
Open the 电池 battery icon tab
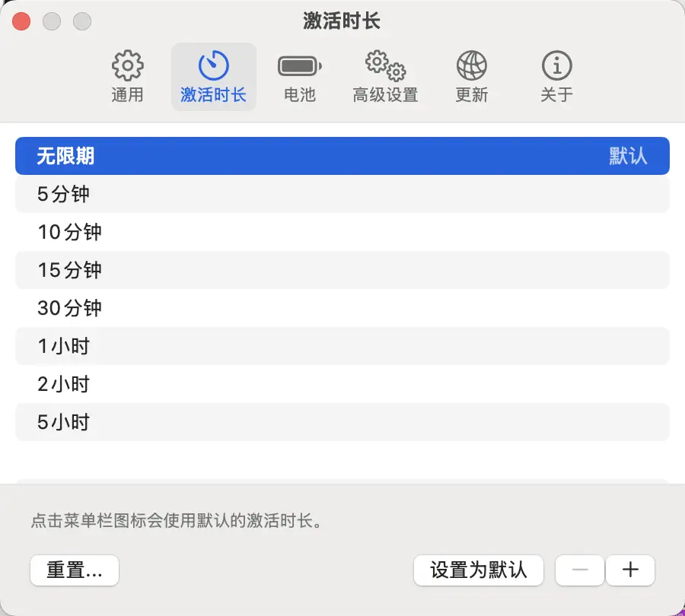pos(299,66)
